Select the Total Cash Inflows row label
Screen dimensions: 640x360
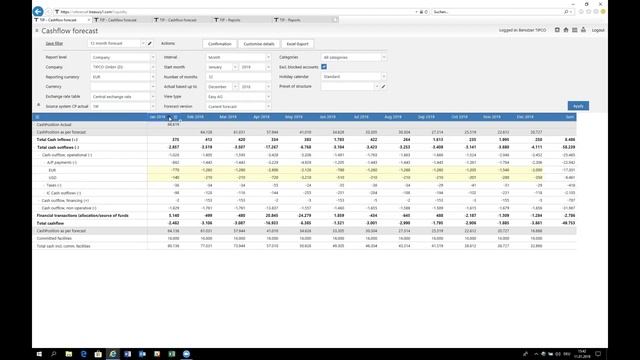click(x=57, y=140)
